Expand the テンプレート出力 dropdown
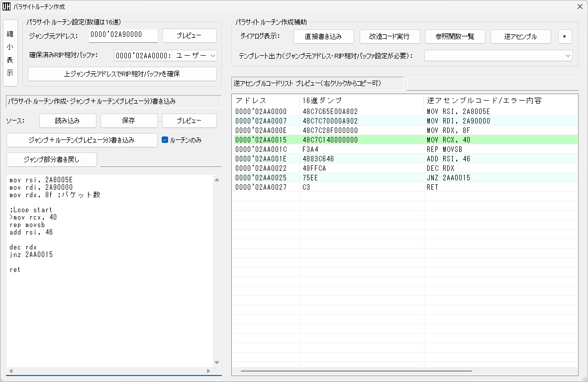The width and height of the screenshot is (588, 382). point(498,56)
